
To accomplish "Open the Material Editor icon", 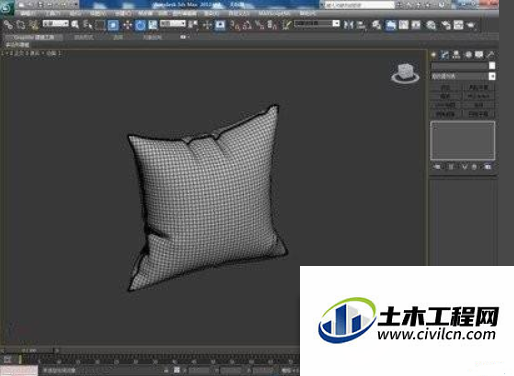I will pos(431,25).
